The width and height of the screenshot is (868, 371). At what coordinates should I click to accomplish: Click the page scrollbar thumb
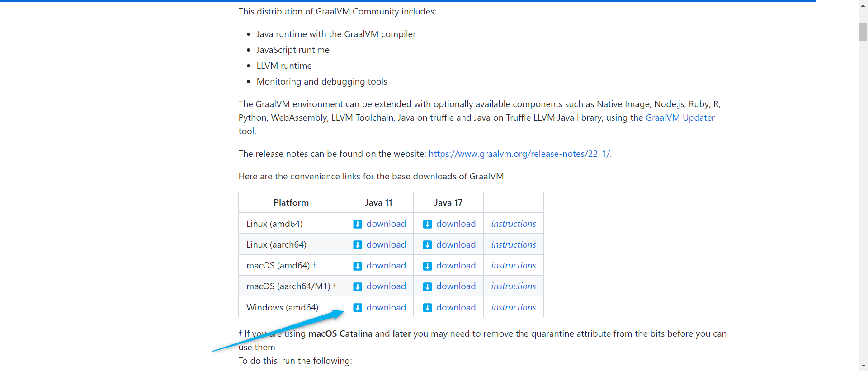[863, 32]
